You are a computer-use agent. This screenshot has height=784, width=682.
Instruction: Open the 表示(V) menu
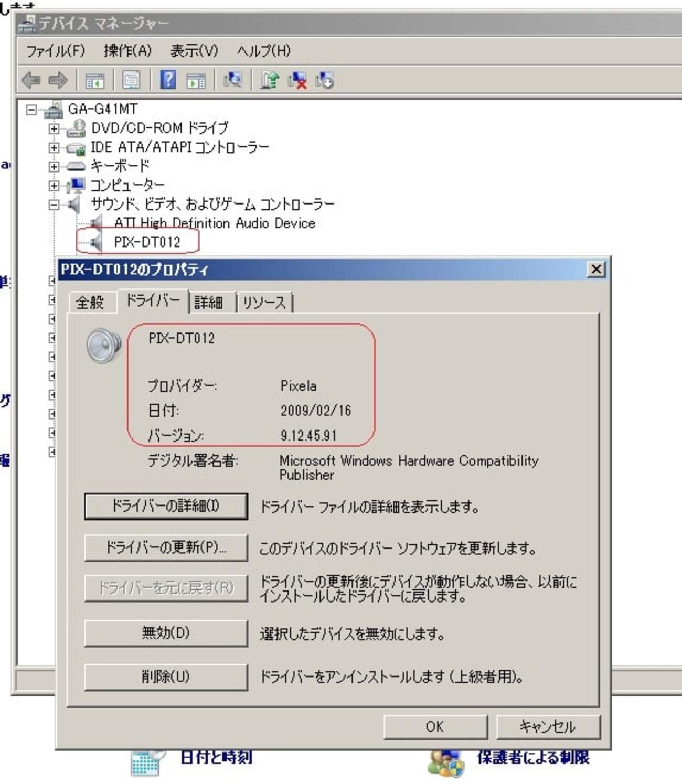click(194, 51)
